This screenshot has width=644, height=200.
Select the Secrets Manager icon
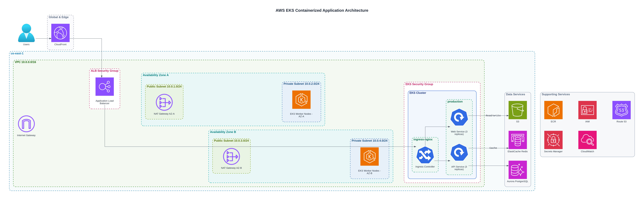tap(553, 140)
